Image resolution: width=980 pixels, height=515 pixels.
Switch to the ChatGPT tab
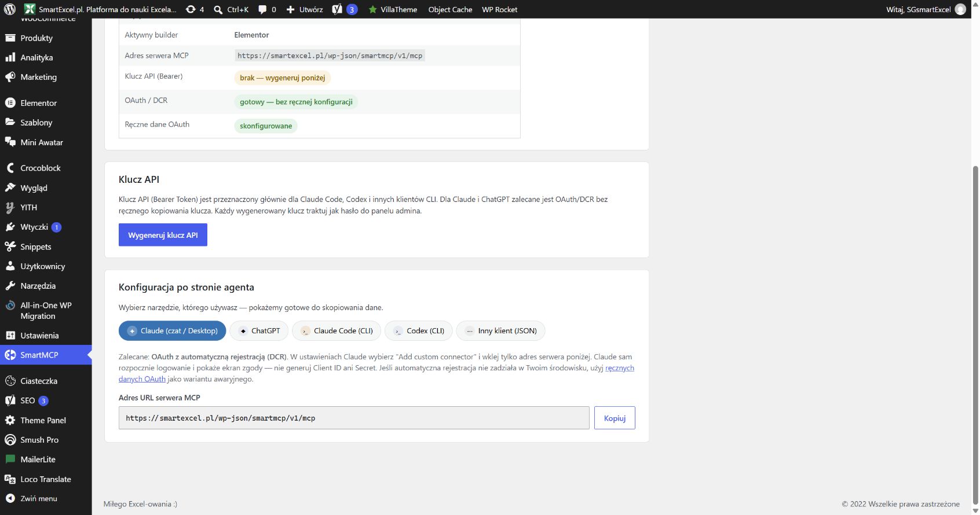coord(259,331)
